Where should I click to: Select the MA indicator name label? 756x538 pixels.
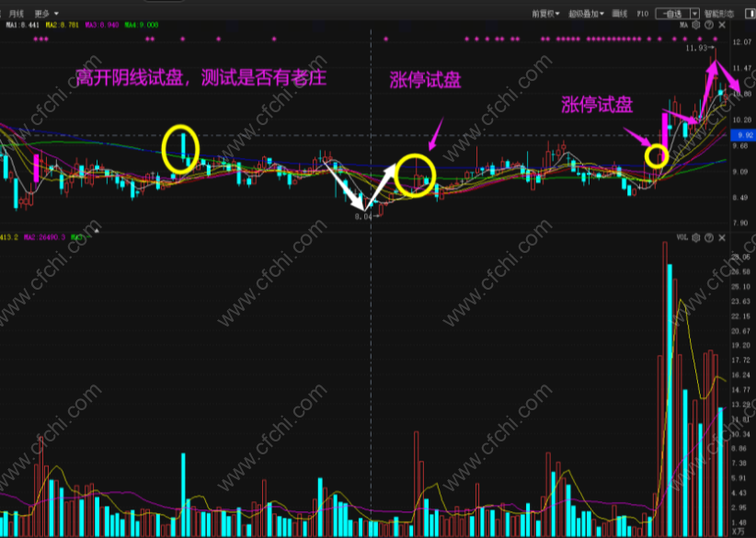(683, 25)
